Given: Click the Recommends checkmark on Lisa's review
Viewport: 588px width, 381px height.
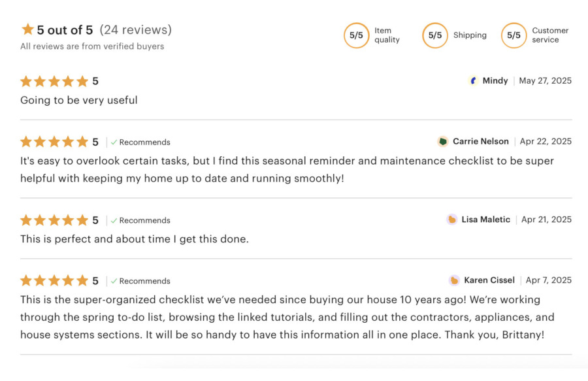Looking at the screenshot, I should point(114,220).
